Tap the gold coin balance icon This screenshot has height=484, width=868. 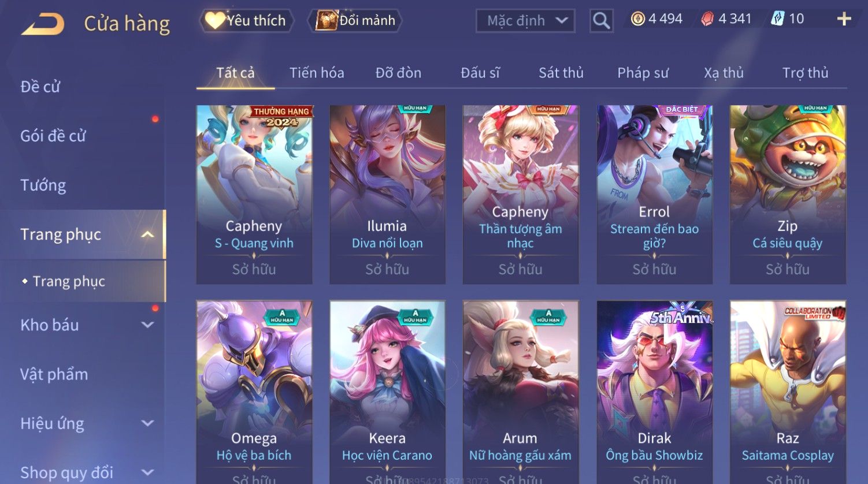point(637,19)
